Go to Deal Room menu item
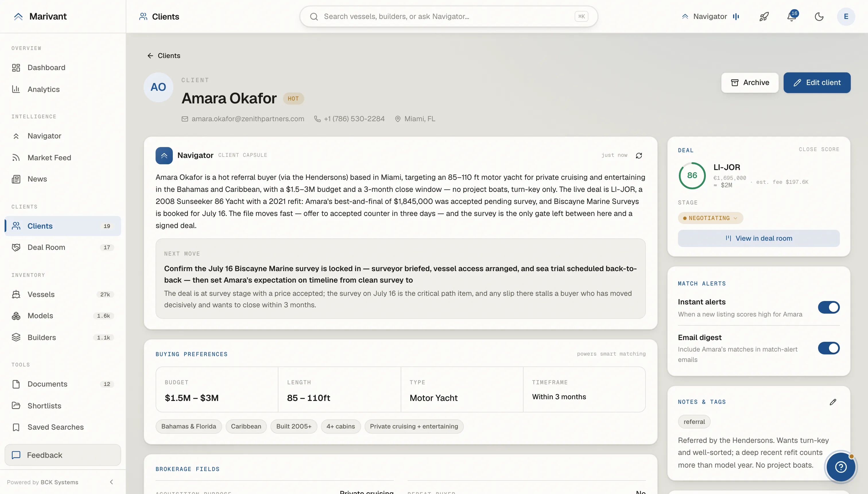This screenshot has height=494, width=868. click(63, 247)
